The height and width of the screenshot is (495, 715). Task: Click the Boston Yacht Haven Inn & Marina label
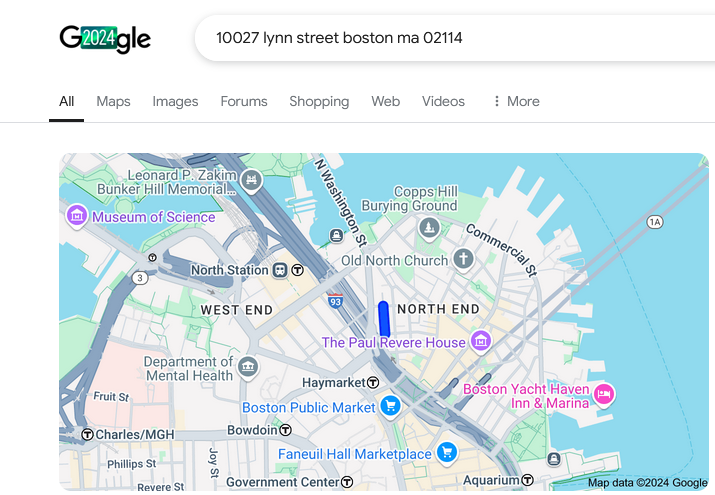coord(526,396)
